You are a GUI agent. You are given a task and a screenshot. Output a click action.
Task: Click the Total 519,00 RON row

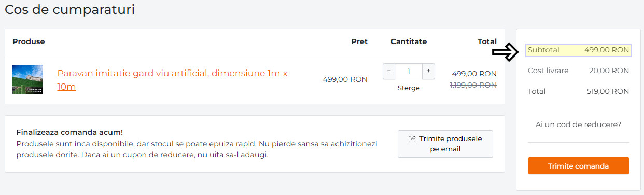pyautogui.click(x=578, y=91)
